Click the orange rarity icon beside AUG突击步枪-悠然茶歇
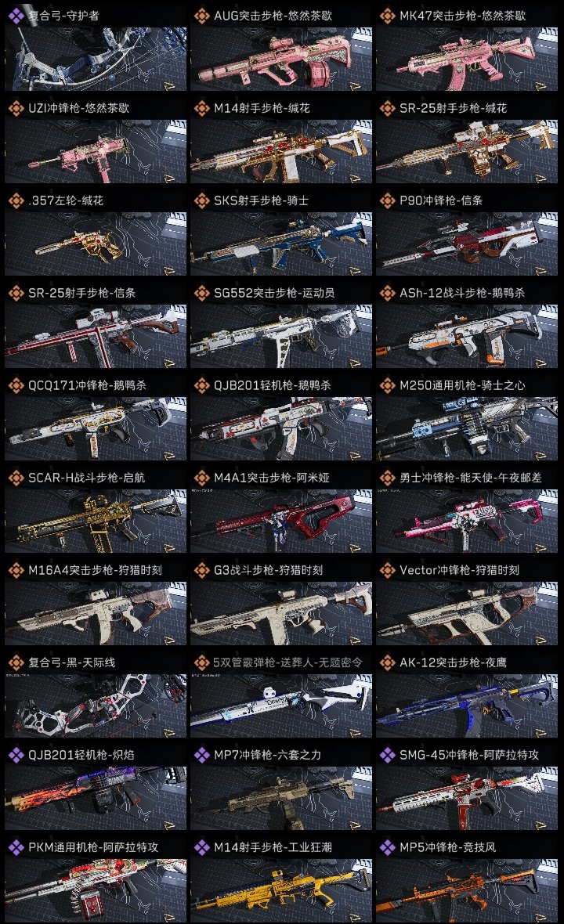The width and height of the screenshot is (564, 924). click(201, 16)
